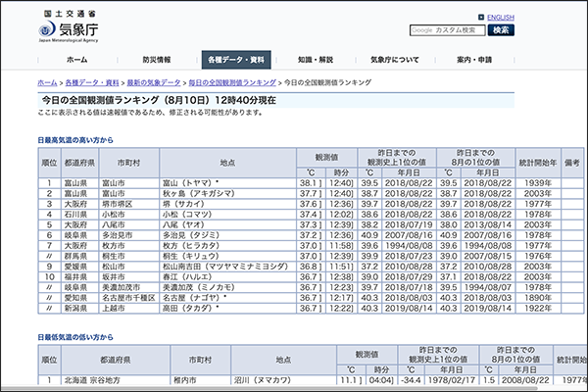The image size is (588, 392).
Task: Open the 防災情報 navigation tab
Action: point(155,60)
